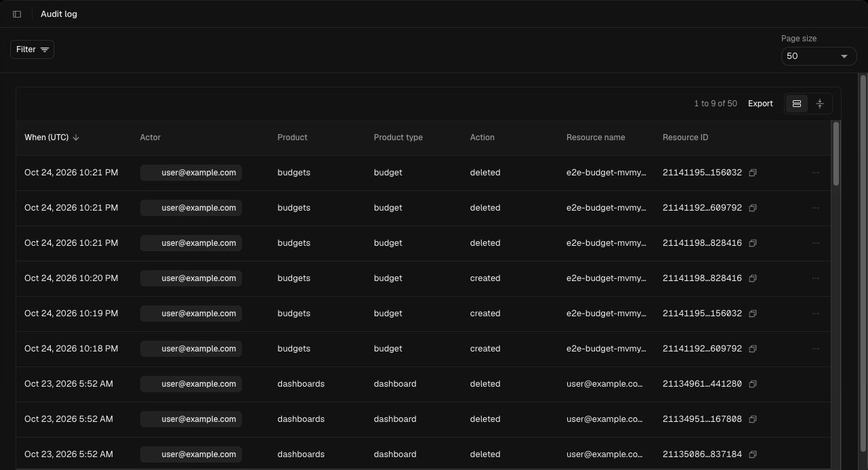This screenshot has height=470, width=868.
Task: Click the Product type column header
Action: click(398, 137)
